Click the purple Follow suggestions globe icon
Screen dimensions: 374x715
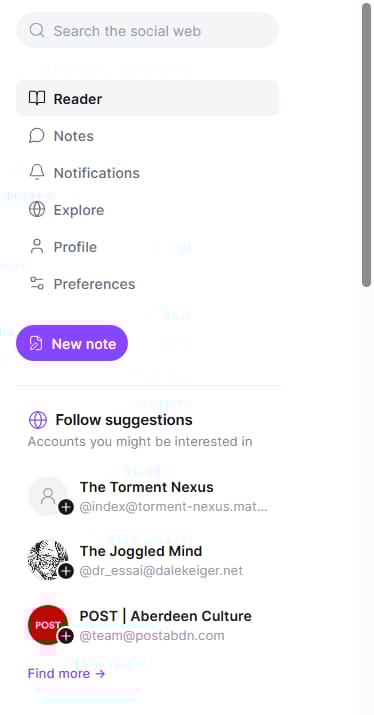[38, 420]
